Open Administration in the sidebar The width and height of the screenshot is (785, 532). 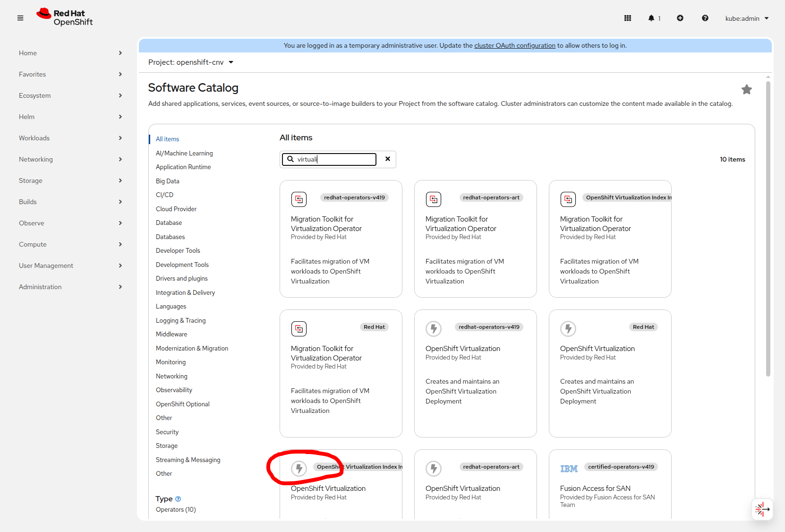(x=70, y=287)
